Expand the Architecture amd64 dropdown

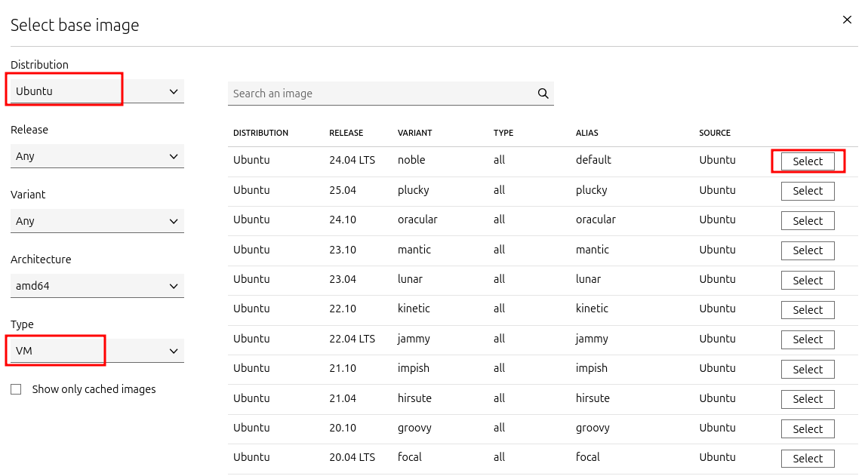pos(97,286)
